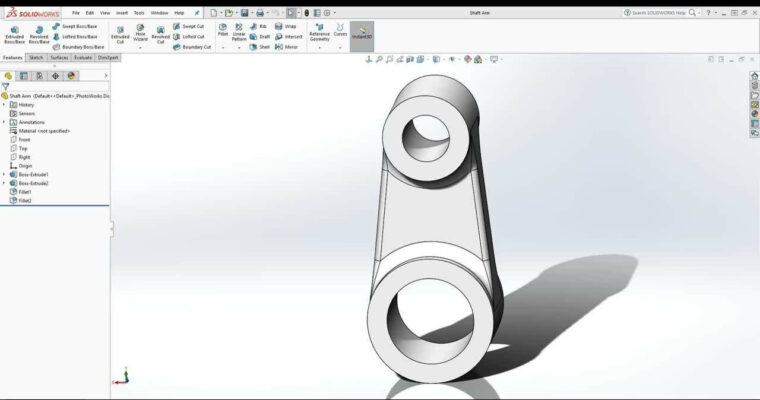Open the Fillet dropdown arrow
Screen dimensions: 760x400
click(x=223, y=48)
